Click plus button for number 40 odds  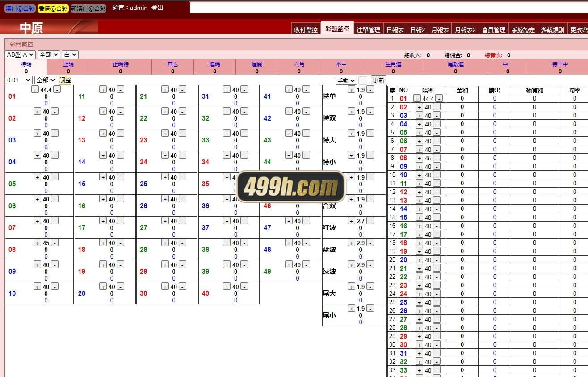[227, 287]
